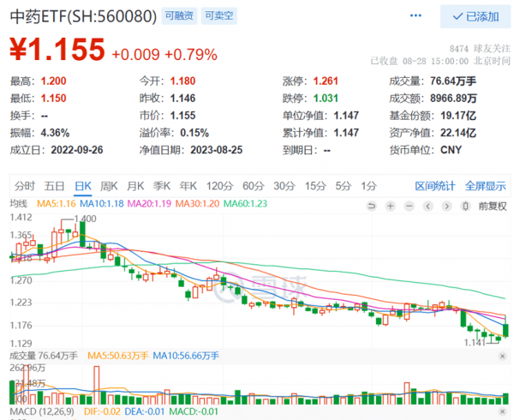Screen dimensions: 514x420
Task: Select the 月K chart tab
Action: [x=135, y=186]
